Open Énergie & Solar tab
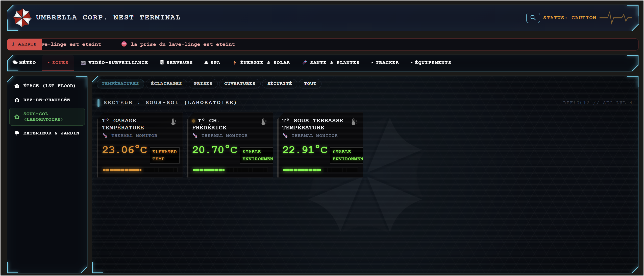This screenshot has height=276, width=644. tap(261, 62)
